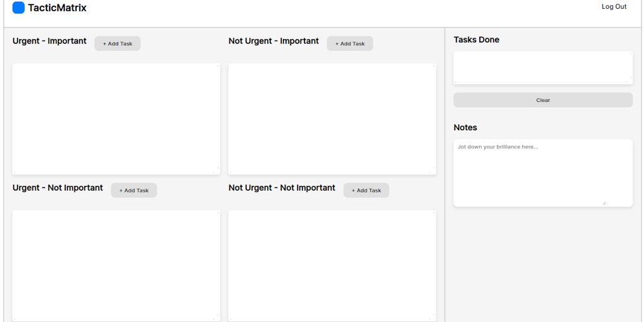Add a task to Urgent - Important
Viewport: 644px width, 322px height.
tap(118, 43)
